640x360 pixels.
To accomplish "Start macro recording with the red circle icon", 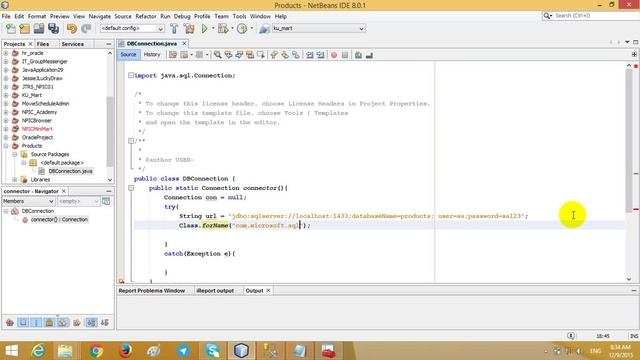I will 334,55.
